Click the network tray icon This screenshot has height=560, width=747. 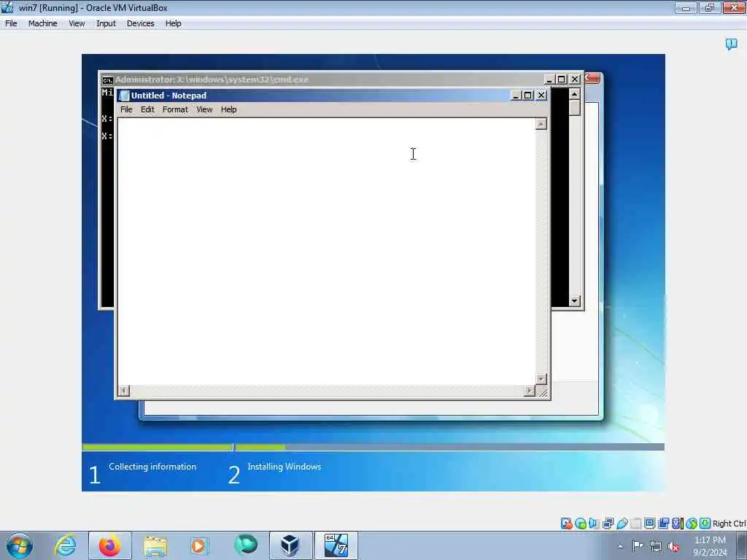(656, 547)
